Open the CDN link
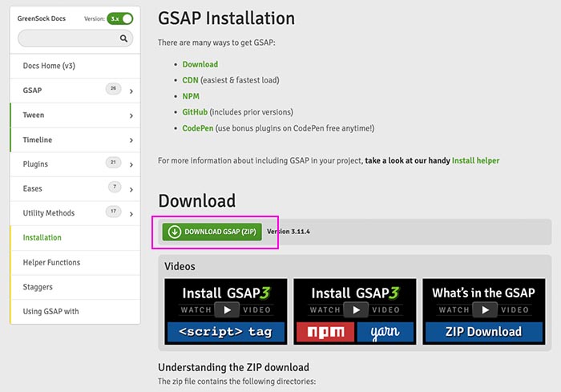Viewport: 561px width, 392px height. pos(190,80)
